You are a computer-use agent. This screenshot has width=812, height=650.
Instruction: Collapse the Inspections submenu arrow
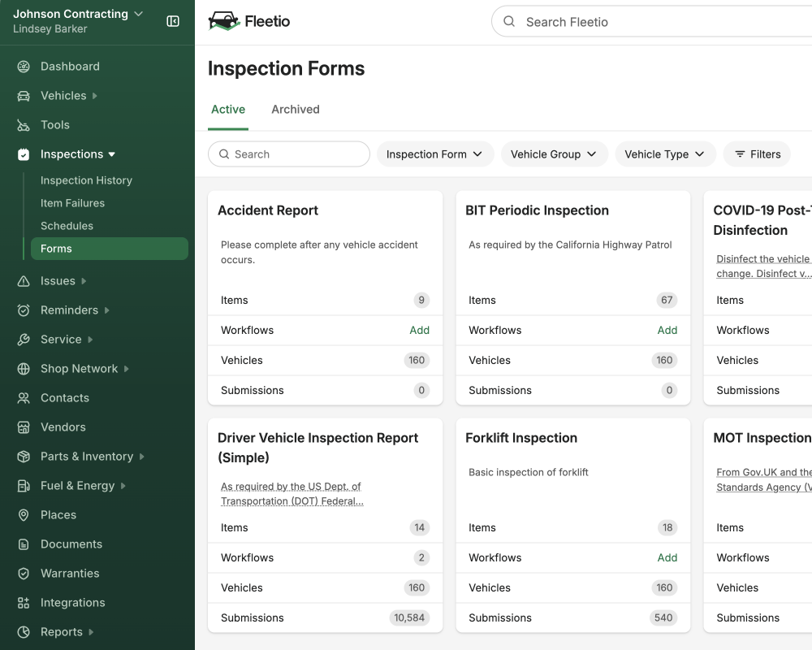112,154
